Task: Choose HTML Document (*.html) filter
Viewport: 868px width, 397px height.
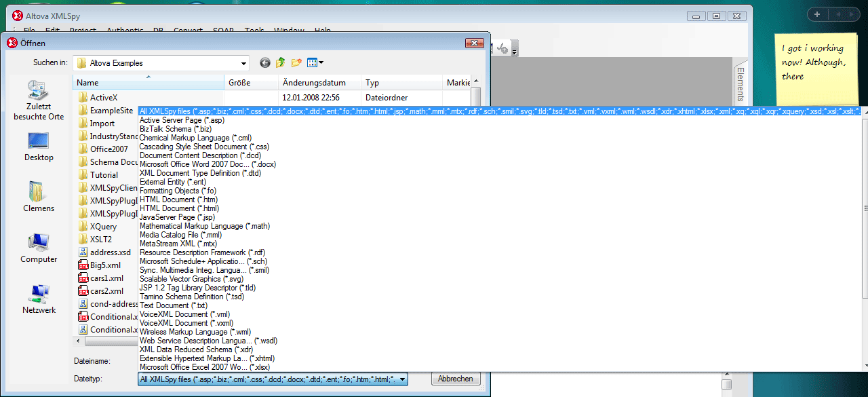Action: pyautogui.click(x=180, y=208)
